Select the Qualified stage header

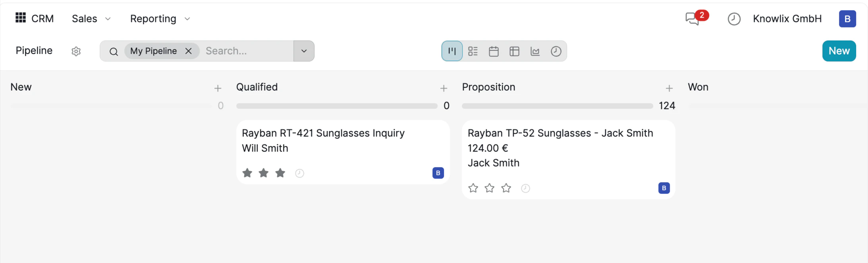tap(257, 87)
